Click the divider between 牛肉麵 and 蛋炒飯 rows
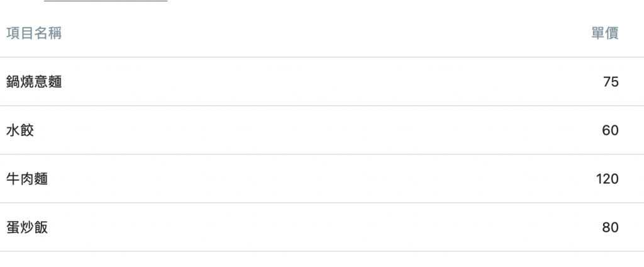 click(x=322, y=203)
